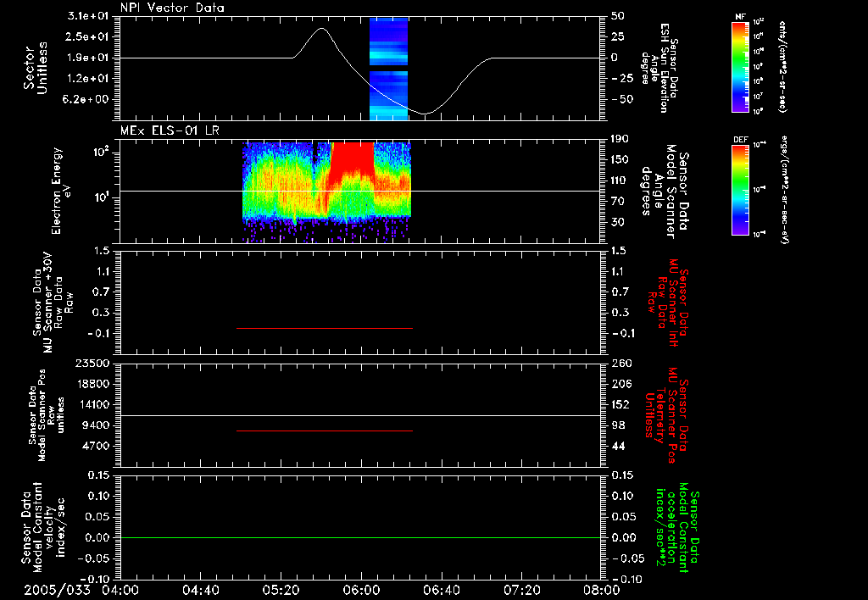Click the red 'MU Scanner Pos Telemetry' label
868x600 pixels.
click(x=667, y=415)
